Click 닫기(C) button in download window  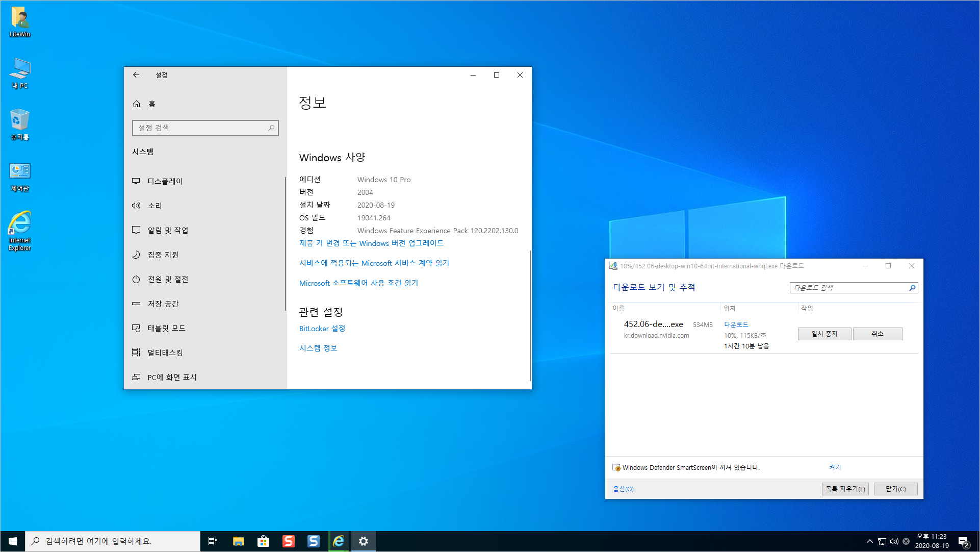tap(896, 489)
